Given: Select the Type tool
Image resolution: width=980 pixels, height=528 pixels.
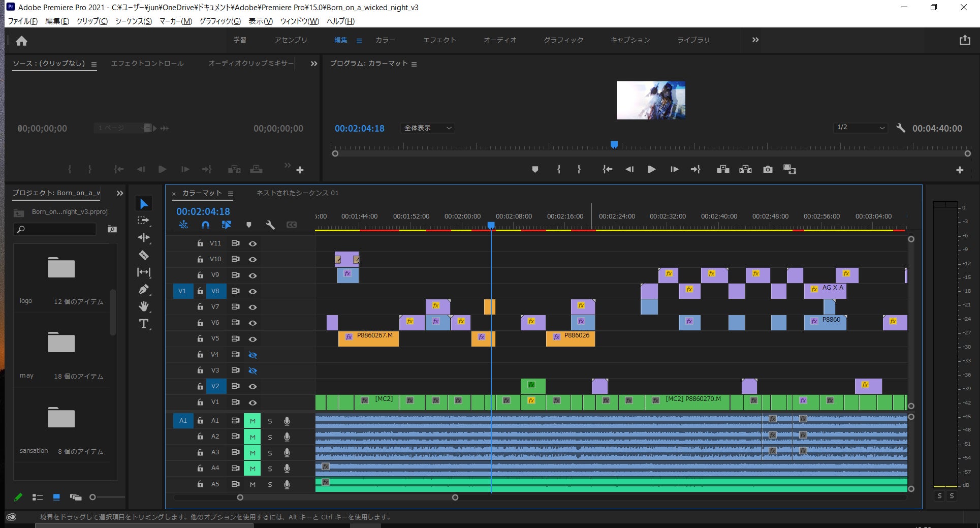Looking at the screenshot, I should 144,324.
